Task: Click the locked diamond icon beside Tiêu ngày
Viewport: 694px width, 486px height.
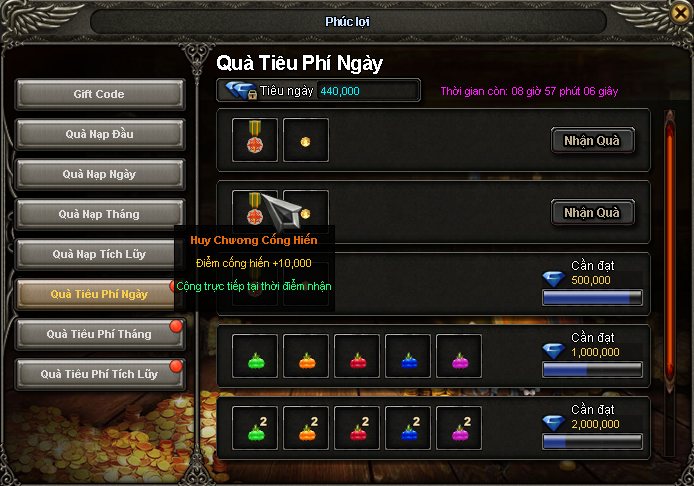Action: [x=240, y=90]
